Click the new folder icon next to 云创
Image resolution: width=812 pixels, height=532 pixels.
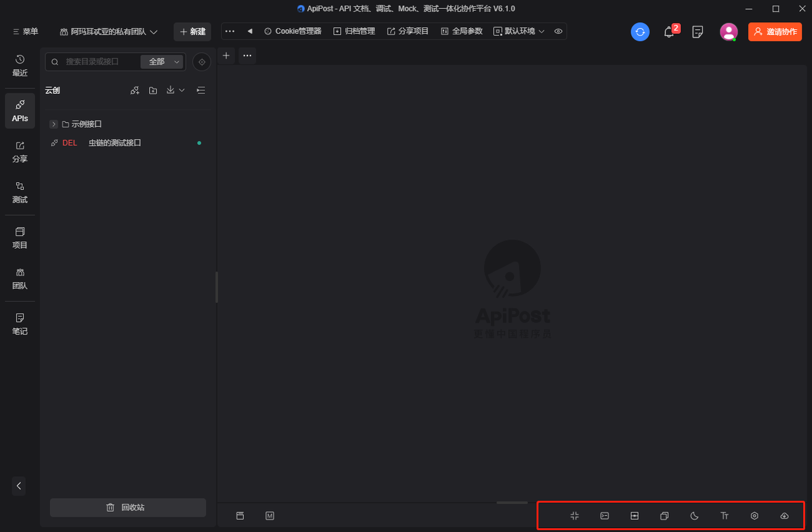[153, 91]
